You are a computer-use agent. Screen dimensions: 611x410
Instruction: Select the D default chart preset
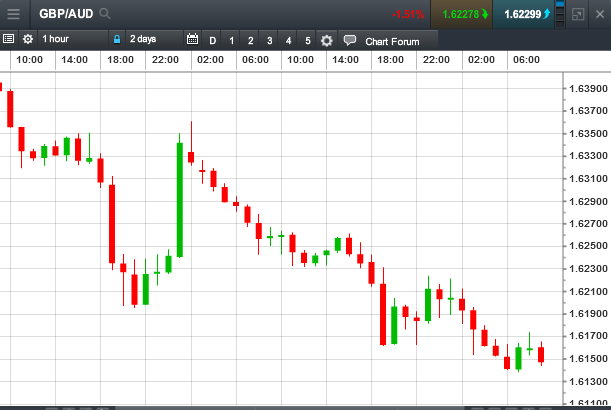(212, 41)
